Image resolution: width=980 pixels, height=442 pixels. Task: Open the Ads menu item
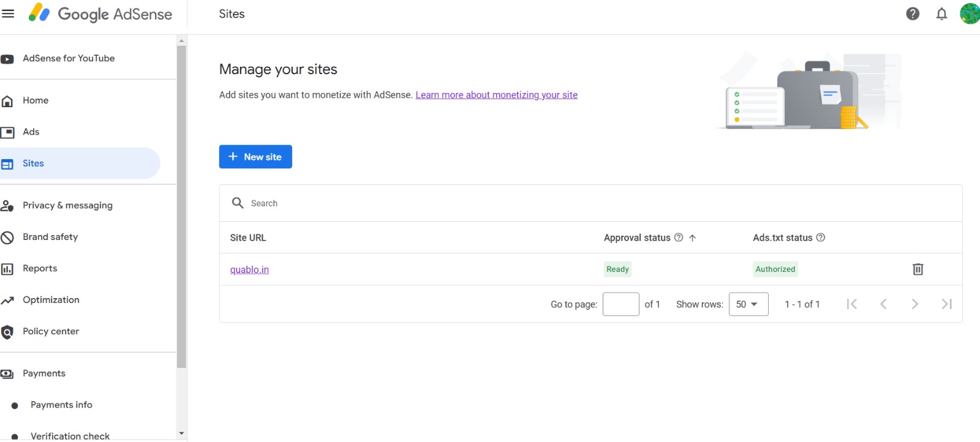[31, 132]
